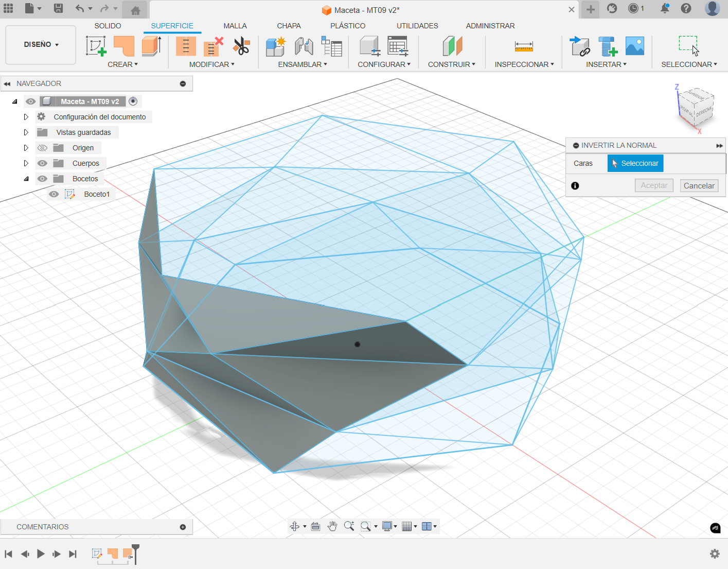This screenshot has width=728, height=569.
Task: Switch to the SOLIDO tab
Action: coord(108,26)
